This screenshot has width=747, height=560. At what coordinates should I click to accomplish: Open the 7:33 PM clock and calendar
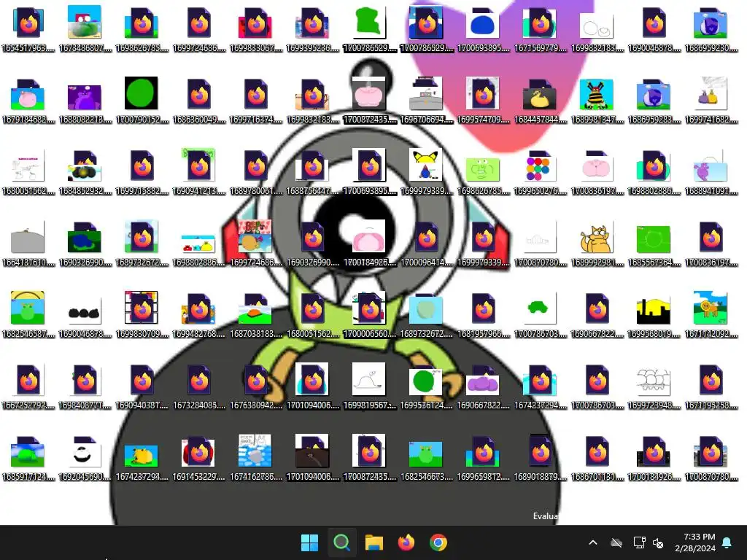695,542
